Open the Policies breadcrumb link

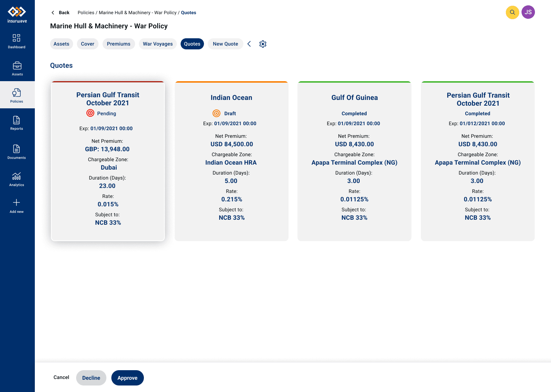86,13
